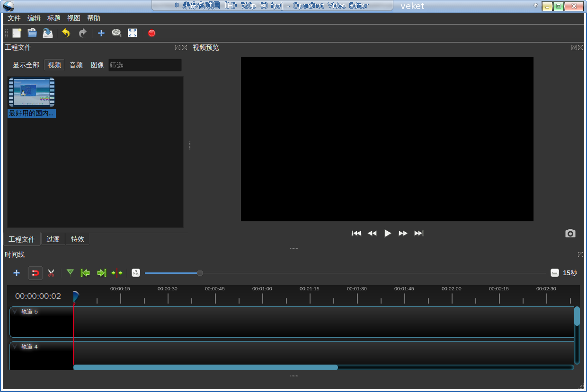The width and height of the screenshot is (587, 392).
Task: Filter project files by 音频
Action: coord(76,65)
